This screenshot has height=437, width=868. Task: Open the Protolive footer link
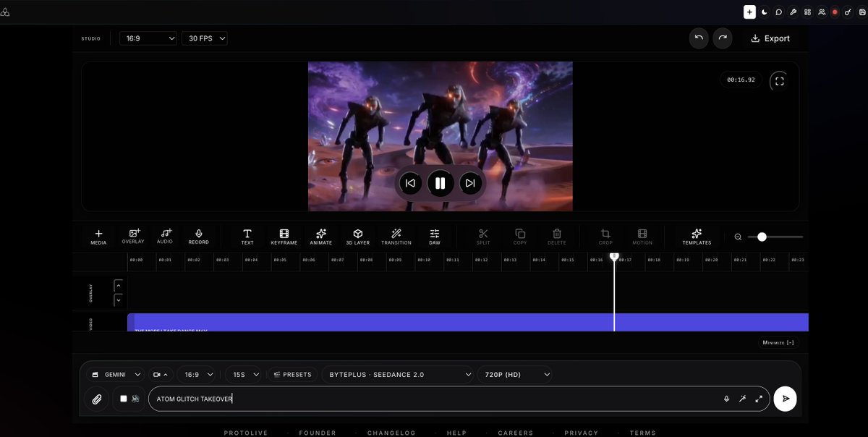pos(246,433)
